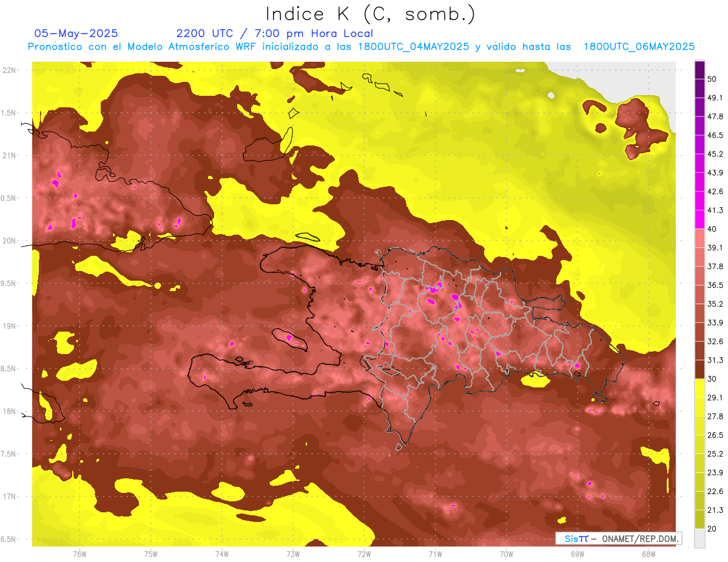Click the "30" value on the color scale
The height and width of the screenshot is (562, 728).
(x=712, y=379)
